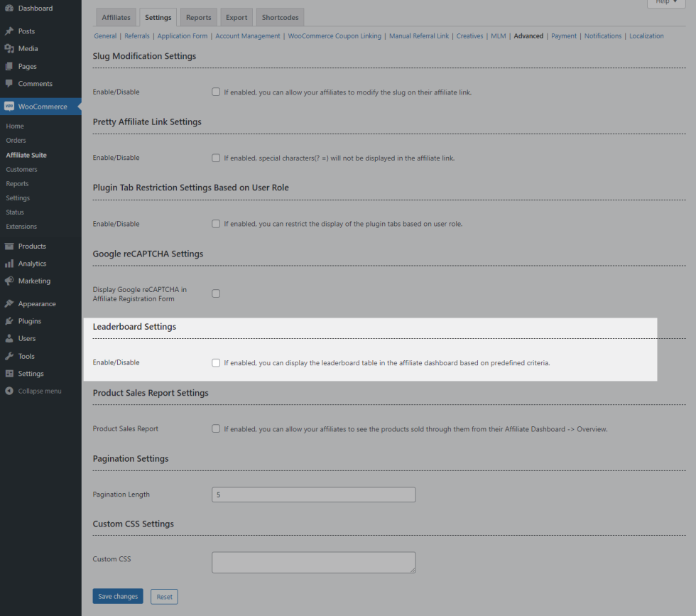The image size is (696, 616).
Task: Select the Comments bubble icon
Action: tap(9, 84)
